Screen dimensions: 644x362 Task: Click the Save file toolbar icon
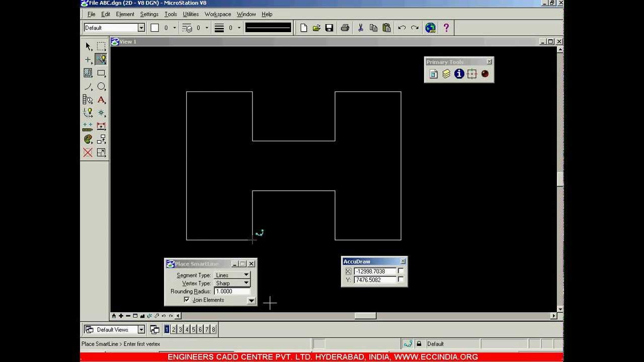[x=329, y=28]
